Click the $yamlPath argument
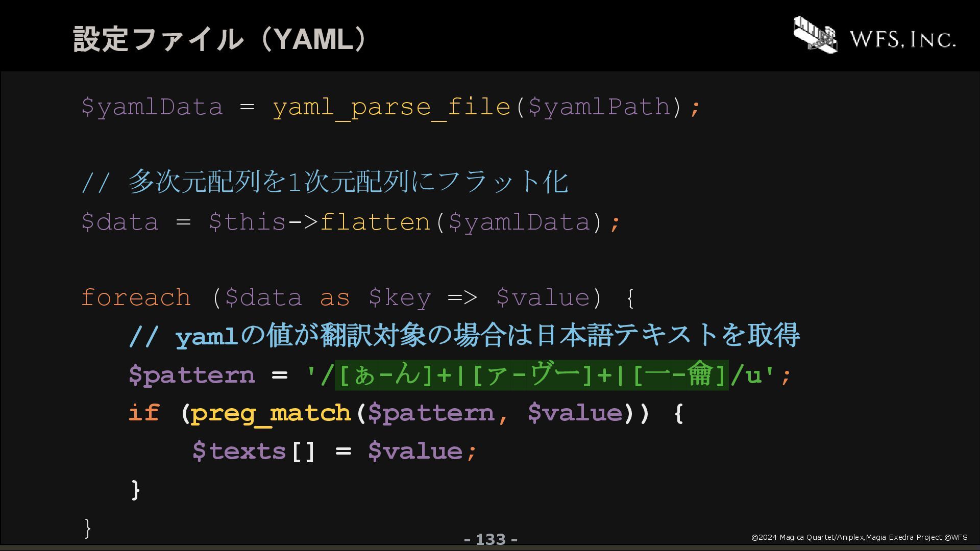This screenshot has height=551, width=980. 599,108
